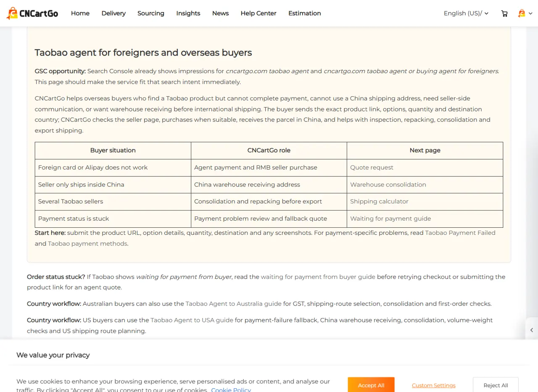
Task: Open the Cookie Policy link
Action: point(231,389)
